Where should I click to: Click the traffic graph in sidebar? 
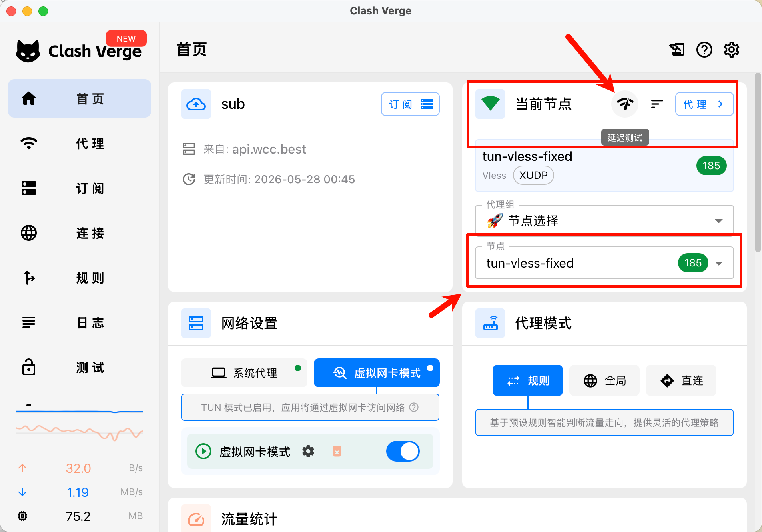[80, 424]
